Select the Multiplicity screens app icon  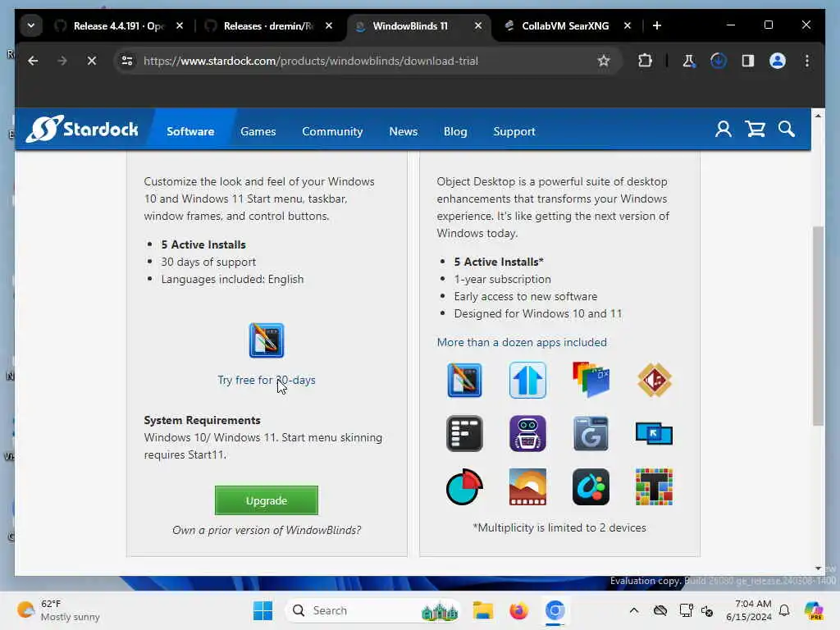click(654, 433)
